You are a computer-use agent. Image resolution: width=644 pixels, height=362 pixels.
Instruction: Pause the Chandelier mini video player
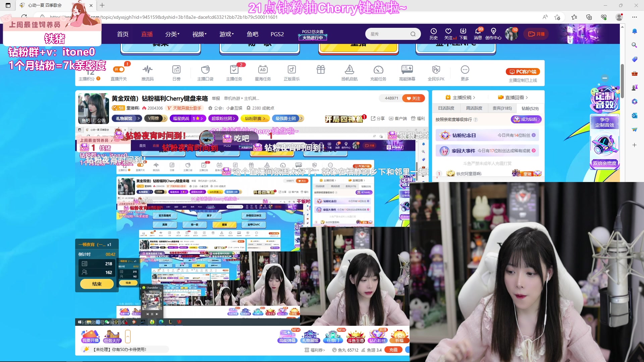tap(152, 314)
